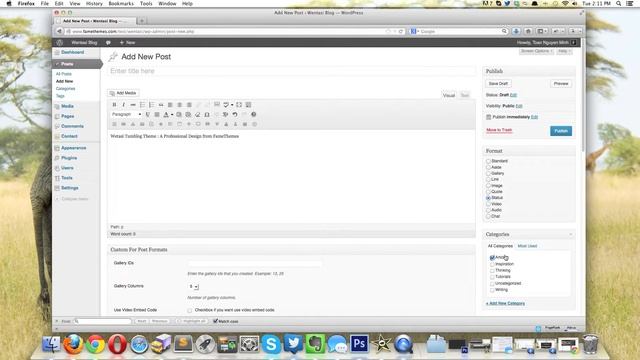The width and height of the screenshot is (640, 360).
Task: Center the text in the editor
Action: tap(180, 105)
